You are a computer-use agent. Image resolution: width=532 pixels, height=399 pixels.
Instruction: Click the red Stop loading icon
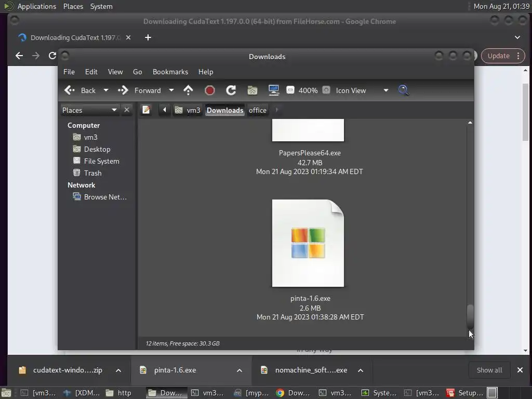(x=210, y=90)
